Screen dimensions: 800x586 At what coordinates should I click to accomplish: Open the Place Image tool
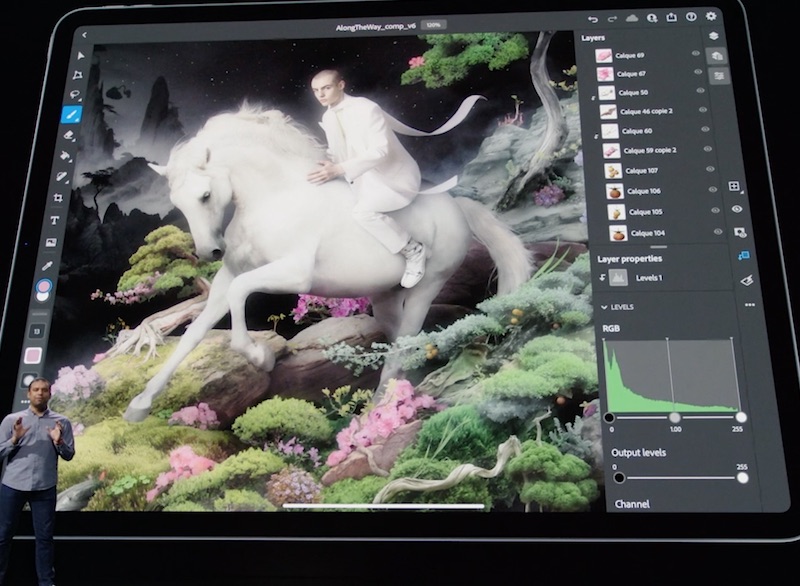(x=51, y=243)
